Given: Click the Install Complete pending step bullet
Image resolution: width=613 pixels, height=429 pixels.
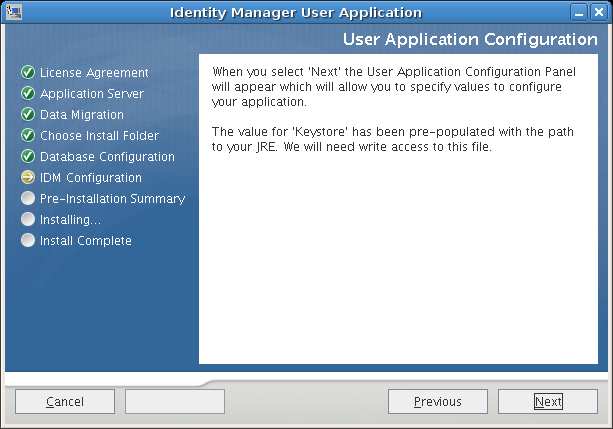Looking at the screenshot, I should tap(28, 241).
